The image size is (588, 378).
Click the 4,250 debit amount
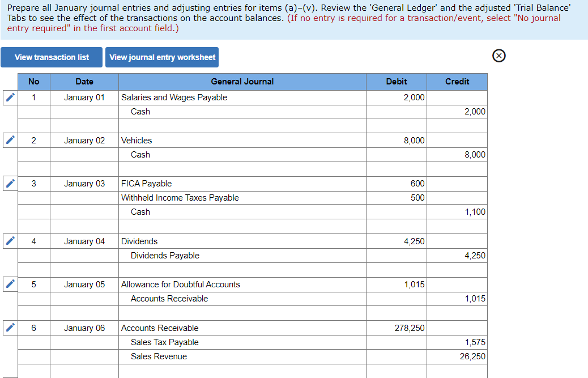(x=397, y=241)
